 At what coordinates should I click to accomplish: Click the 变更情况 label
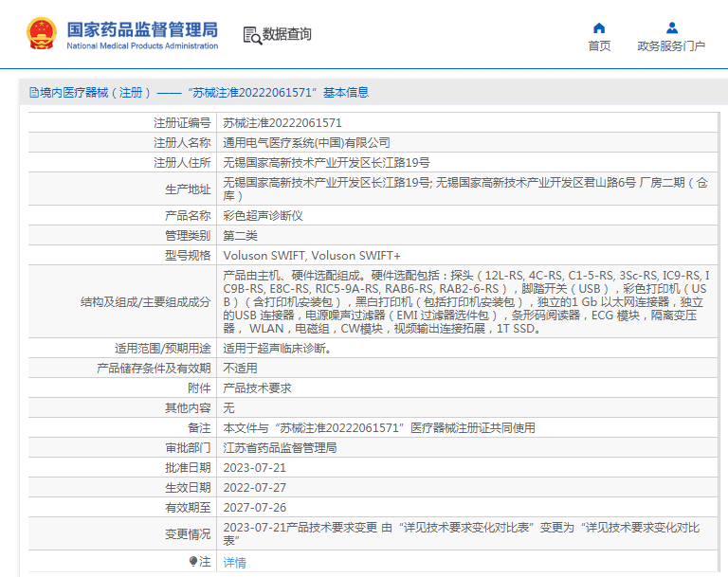pos(188,534)
